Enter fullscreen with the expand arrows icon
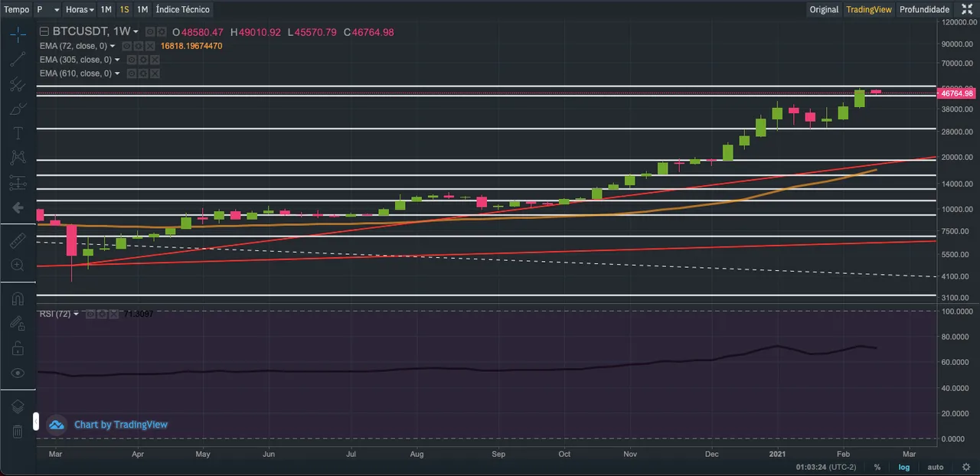This screenshot has width=980, height=476. [x=967, y=9]
